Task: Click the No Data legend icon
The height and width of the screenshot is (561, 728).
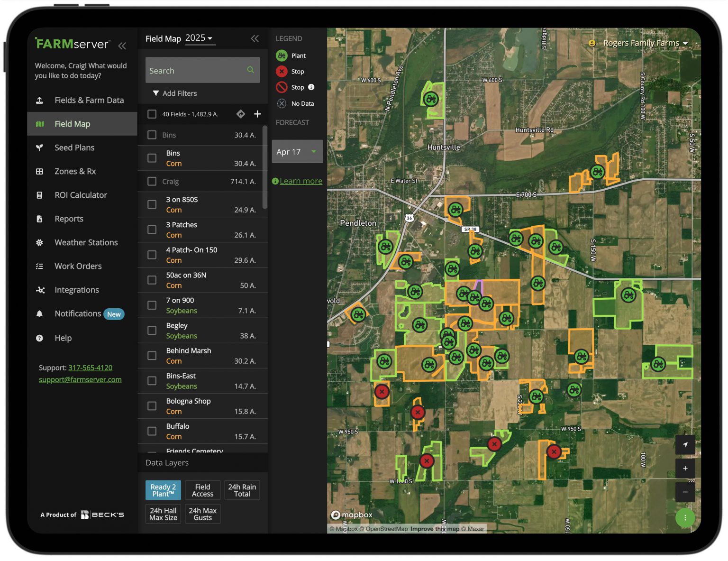Action: tap(282, 103)
